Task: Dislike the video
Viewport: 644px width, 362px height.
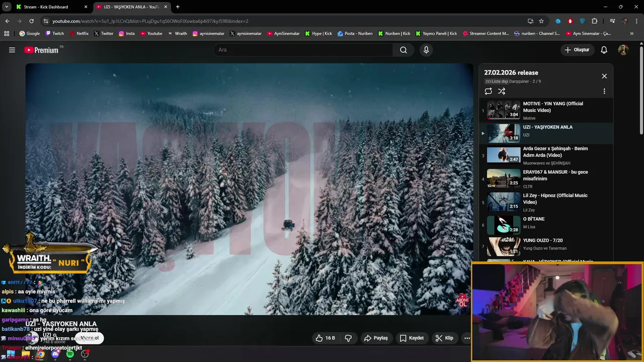Action: (x=348, y=338)
